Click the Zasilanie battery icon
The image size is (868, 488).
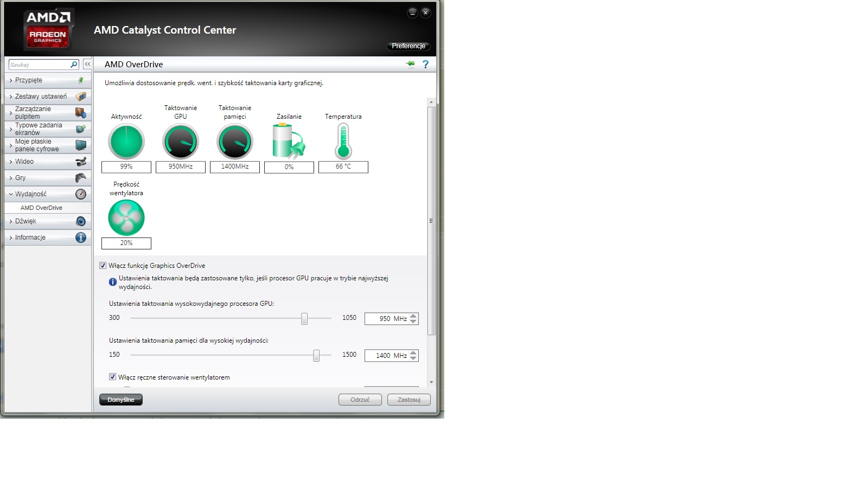(x=289, y=140)
